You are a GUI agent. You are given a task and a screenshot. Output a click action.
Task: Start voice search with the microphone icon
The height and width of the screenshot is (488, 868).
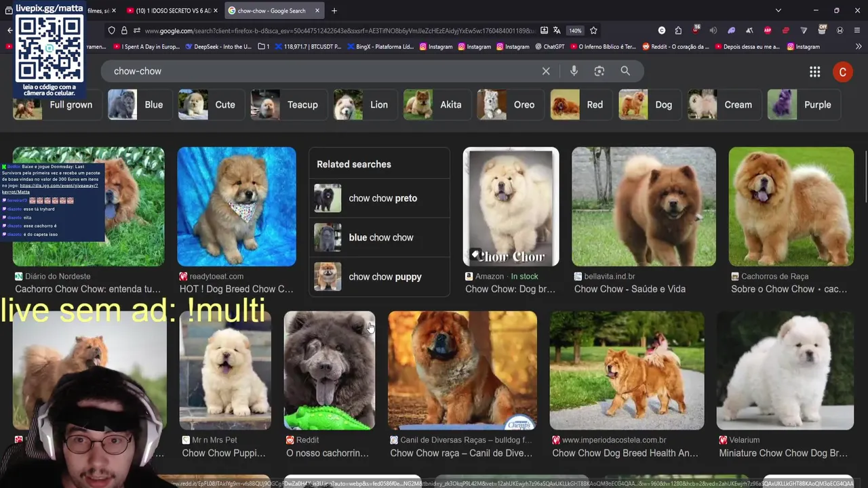(574, 71)
